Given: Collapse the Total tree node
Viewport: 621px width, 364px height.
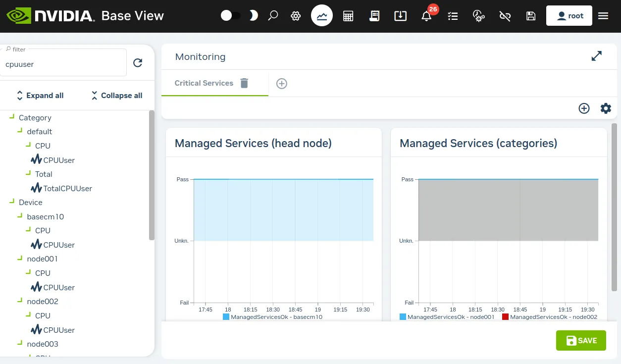Looking at the screenshot, I should pos(28,173).
